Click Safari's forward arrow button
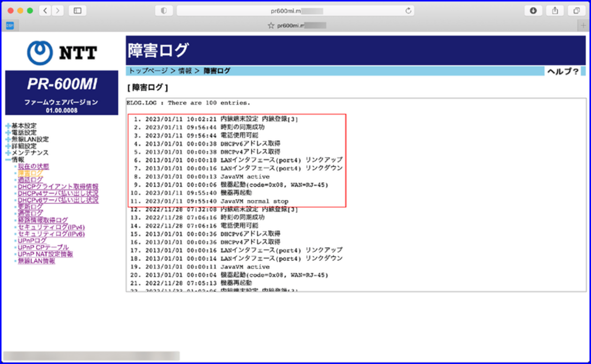 point(57,11)
